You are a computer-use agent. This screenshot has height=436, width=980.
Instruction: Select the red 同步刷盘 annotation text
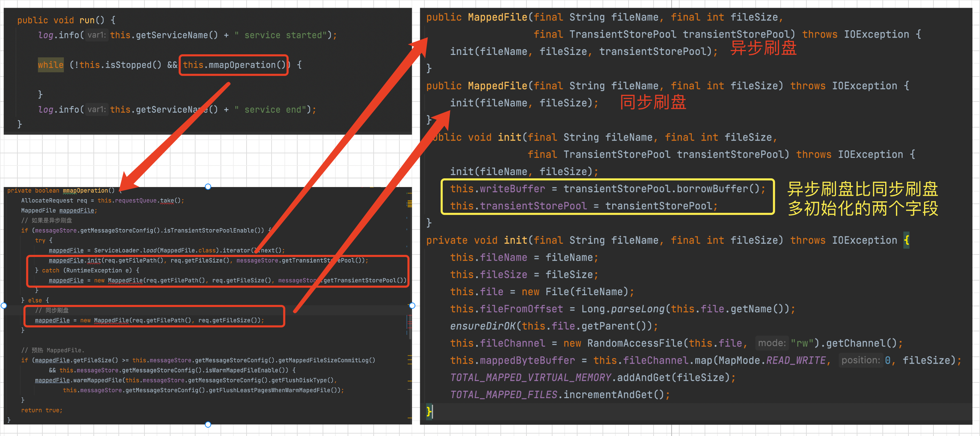[x=653, y=103]
